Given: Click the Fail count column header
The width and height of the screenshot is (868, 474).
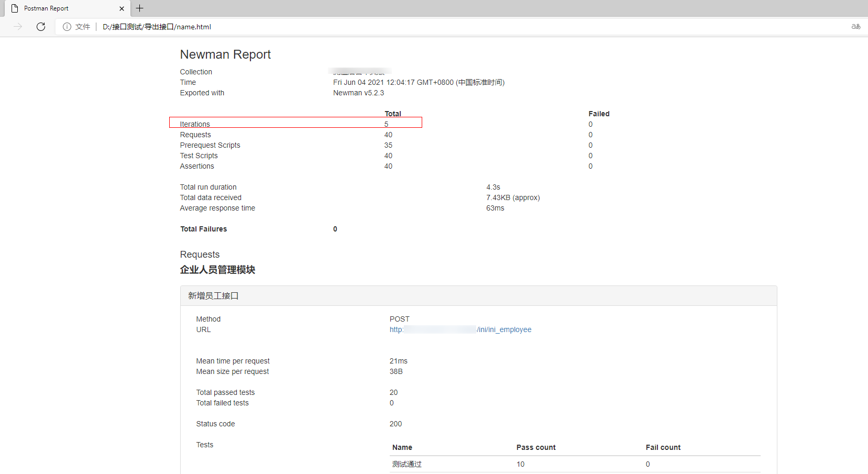Looking at the screenshot, I should click(663, 447).
